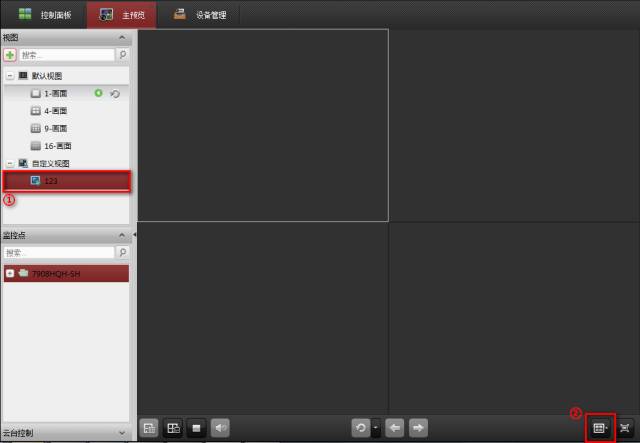Enter full screen mode via bottom-right icon
The width and height of the screenshot is (640, 443).
pyautogui.click(x=627, y=428)
